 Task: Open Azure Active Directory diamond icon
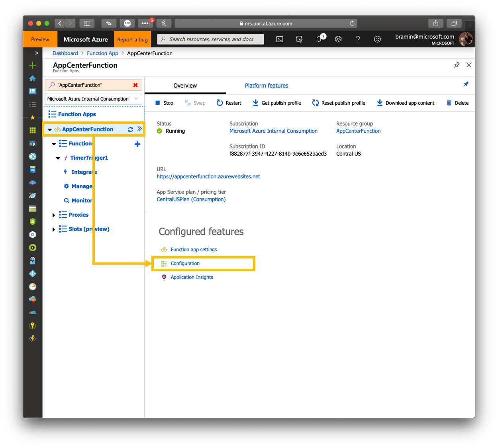click(33, 274)
